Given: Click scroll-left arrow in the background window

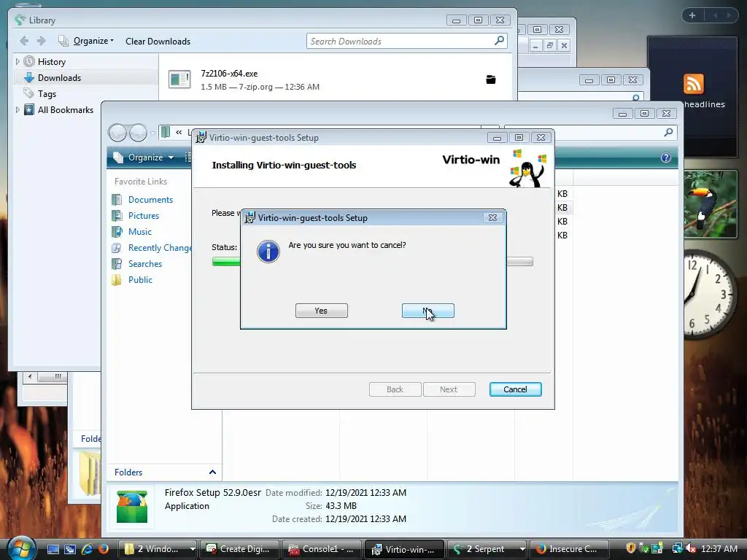Looking at the screenshot, I should point(30,376).
